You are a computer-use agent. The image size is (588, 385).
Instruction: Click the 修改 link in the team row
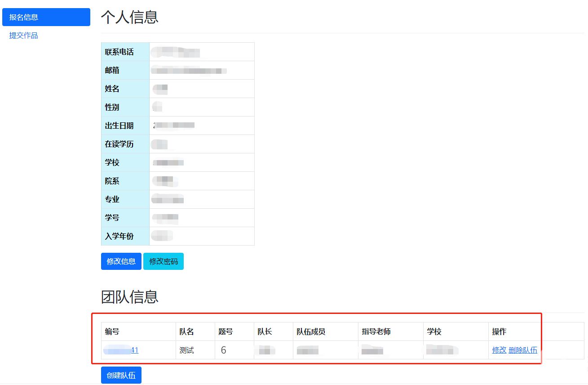coord(499,350)
